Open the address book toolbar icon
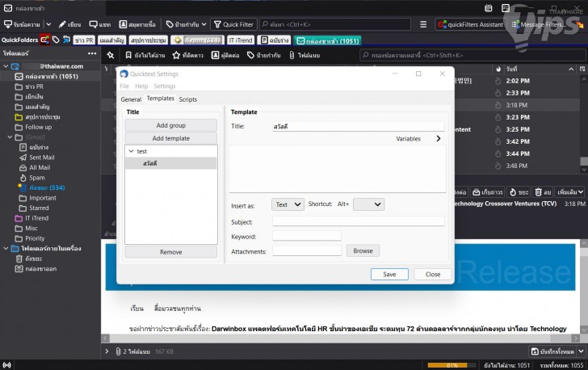 click(123, 24)
